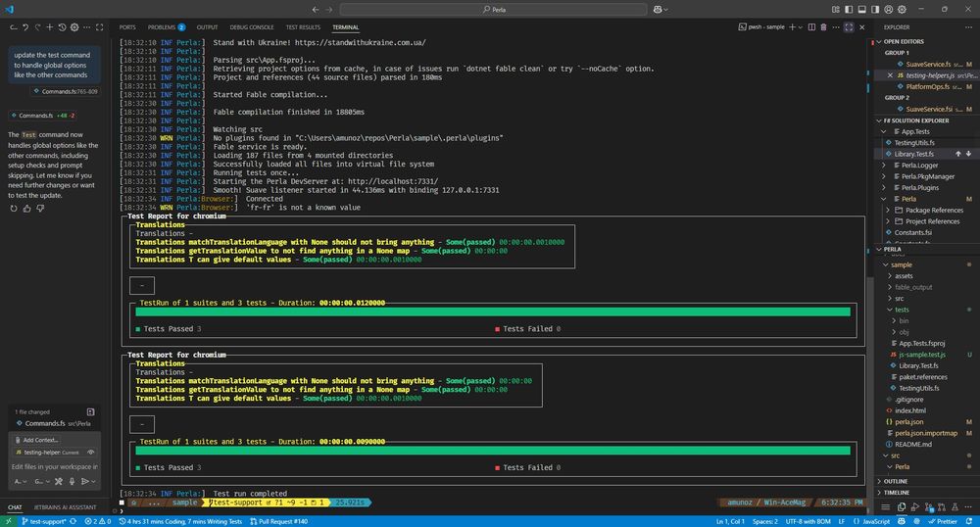Image resolution: width=980 pixels, height=527 pixels.
Task: Open PlatformOps.fs in open editors
Action: [x=927, y=87]
